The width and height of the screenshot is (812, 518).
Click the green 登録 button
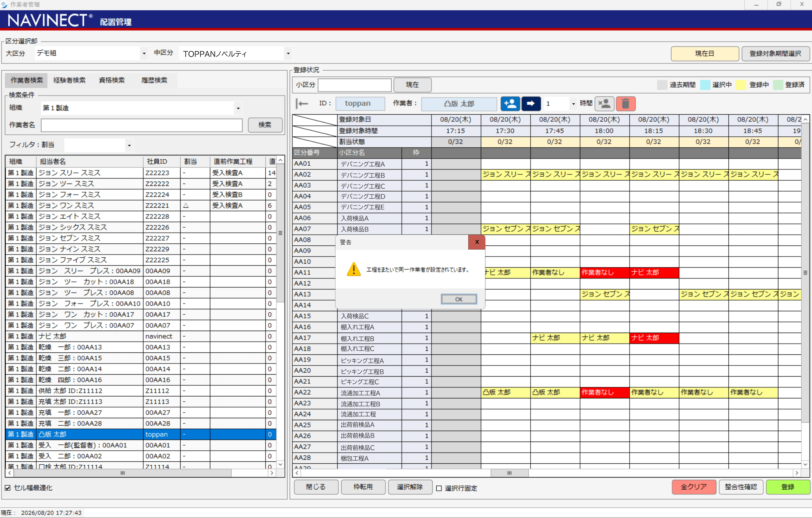click(x=788, y=487)
